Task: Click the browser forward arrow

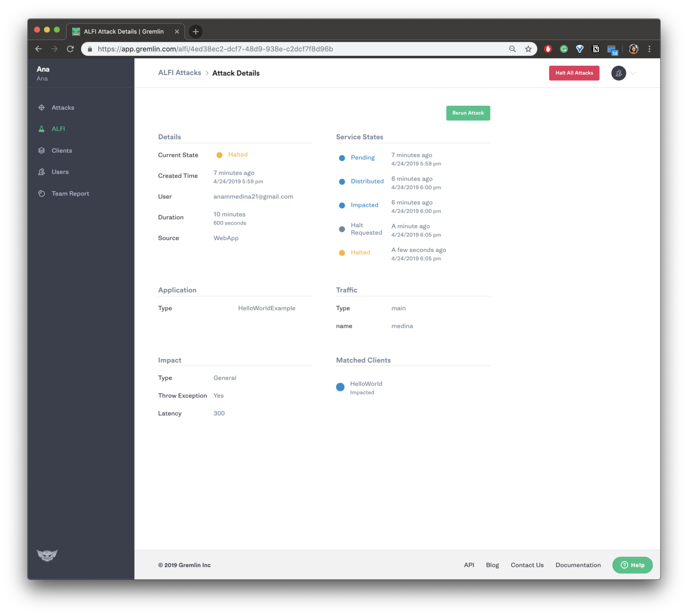Action: 54,49
